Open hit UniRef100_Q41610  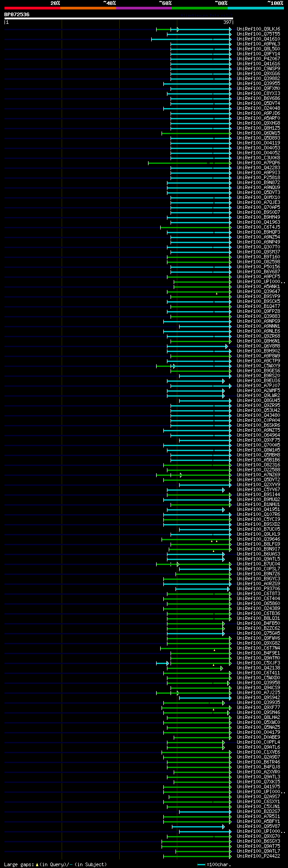(x=258, y=39)
